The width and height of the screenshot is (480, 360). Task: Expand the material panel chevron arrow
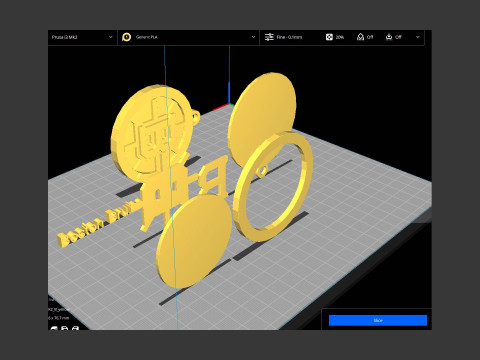point(253,37)
